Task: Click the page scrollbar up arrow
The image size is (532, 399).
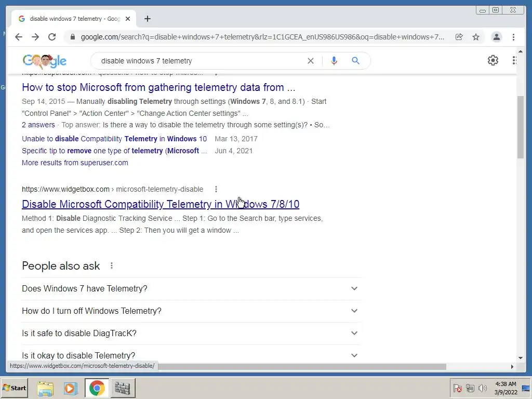Action: pyautogui.click(x=521, y=51)
